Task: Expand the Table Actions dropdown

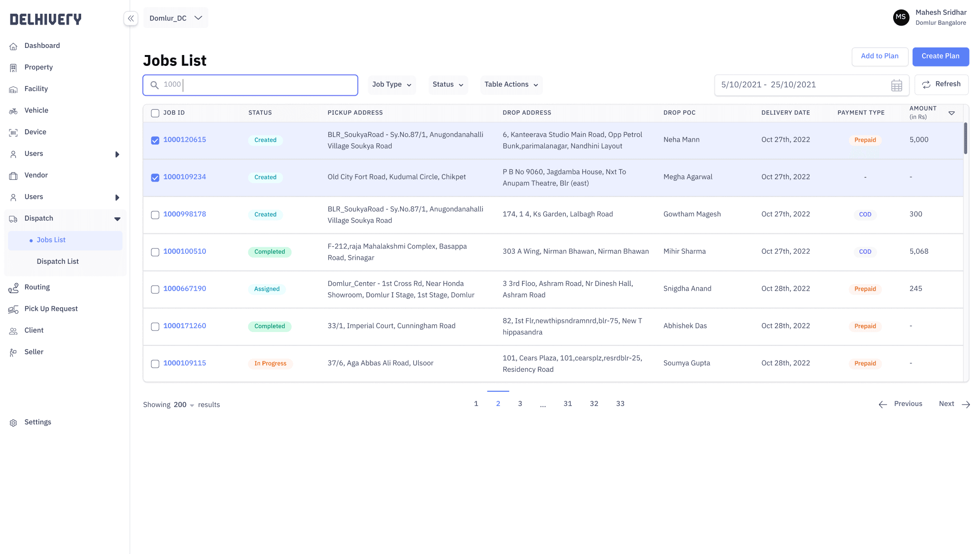Action: tap(511, 85)
